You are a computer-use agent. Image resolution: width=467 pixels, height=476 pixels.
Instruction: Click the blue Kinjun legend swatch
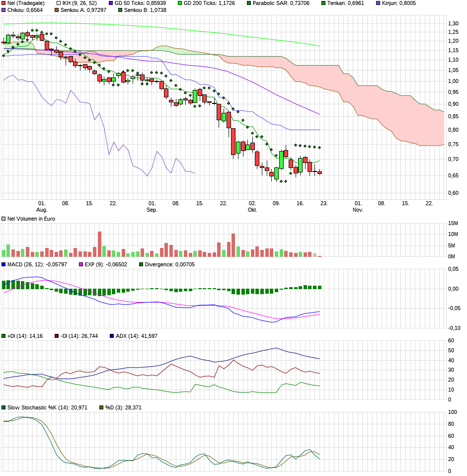[378, 3]
